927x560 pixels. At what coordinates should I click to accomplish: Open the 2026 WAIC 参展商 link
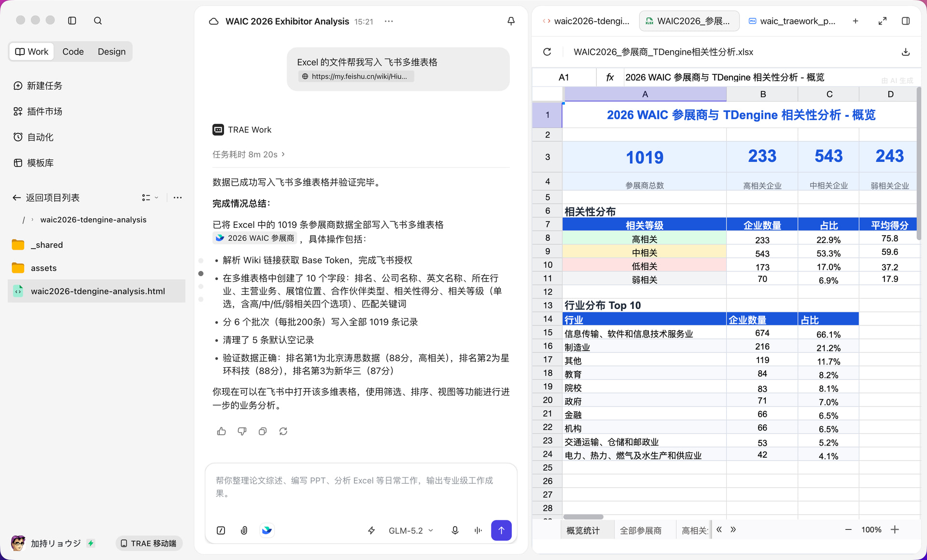[x=255, y=238]
